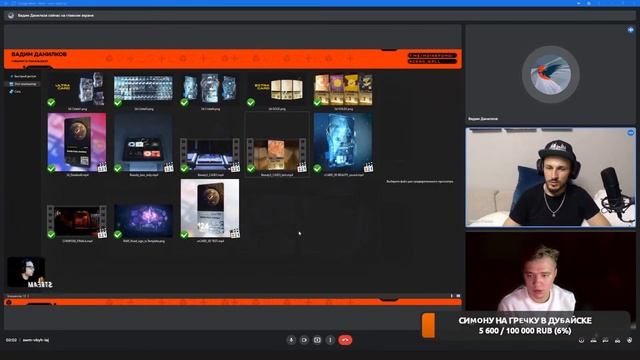Viewport: 640px width, 360px height.
Task: Show the participants panel icon
Action: 593,340
